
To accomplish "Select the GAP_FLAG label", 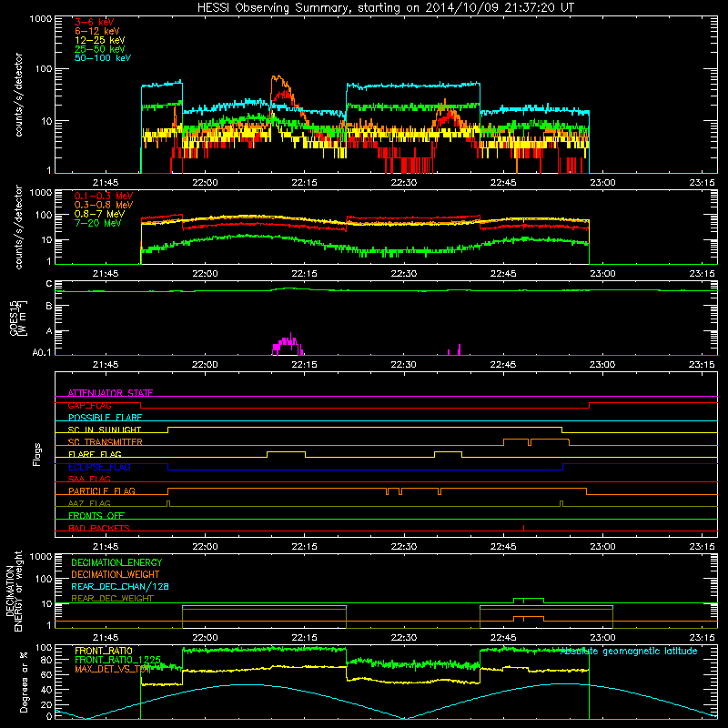I will pos(89,405).
